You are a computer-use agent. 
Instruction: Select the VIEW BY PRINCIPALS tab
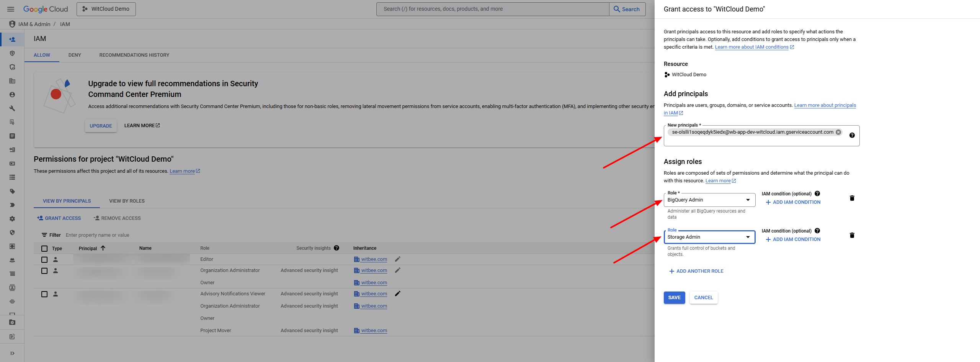coord(67,201)
